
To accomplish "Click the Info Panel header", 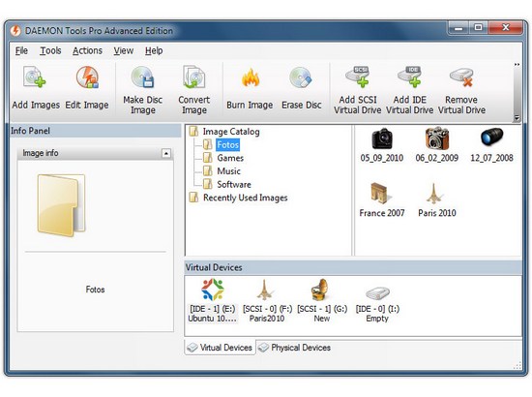I will point(96,131).
